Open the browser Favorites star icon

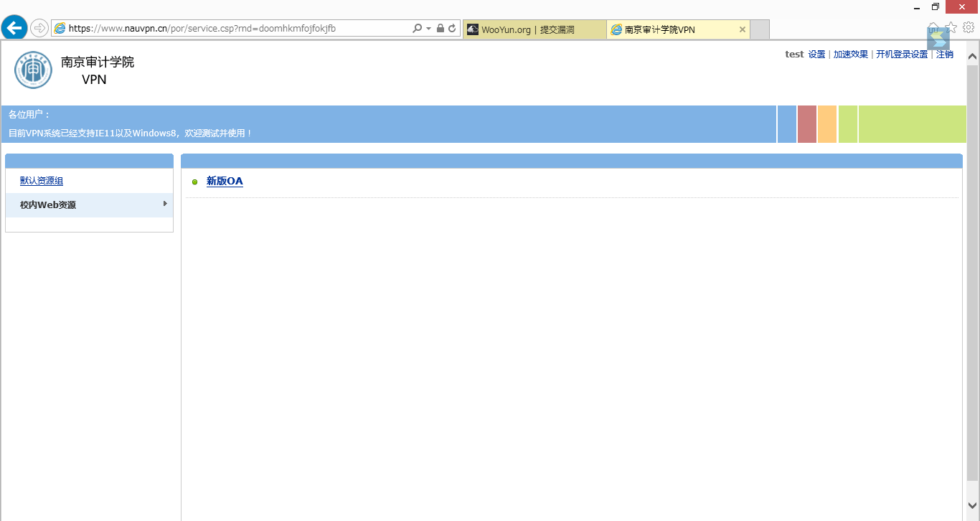[951, 27]
